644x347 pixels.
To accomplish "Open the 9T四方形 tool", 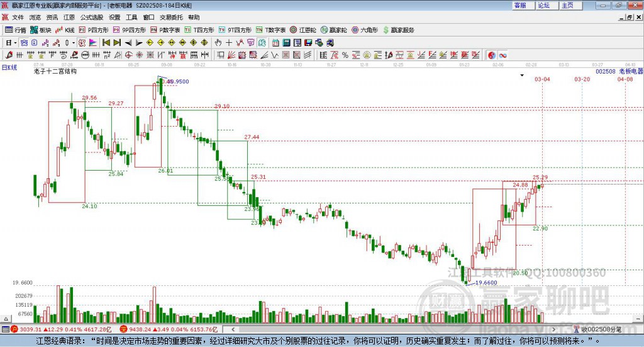I will (235, 30).
